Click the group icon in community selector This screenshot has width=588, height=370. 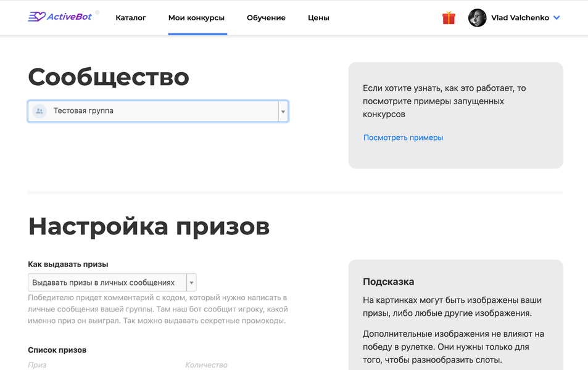[x=39, y=111]
